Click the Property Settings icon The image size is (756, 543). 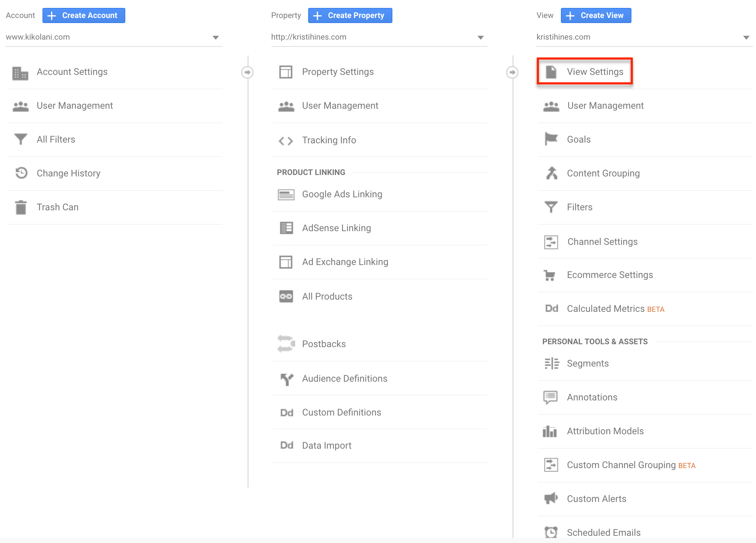(x=286, y=72)
